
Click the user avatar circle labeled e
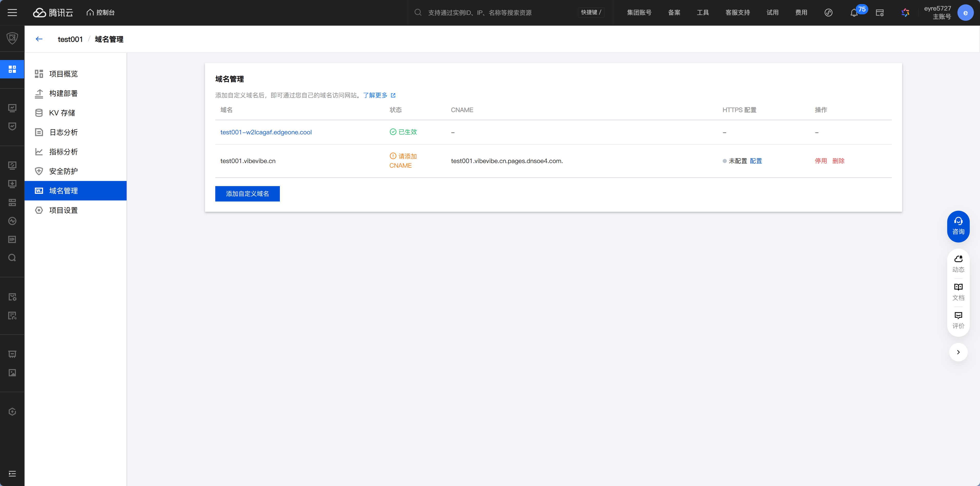(x=965, y=13)
